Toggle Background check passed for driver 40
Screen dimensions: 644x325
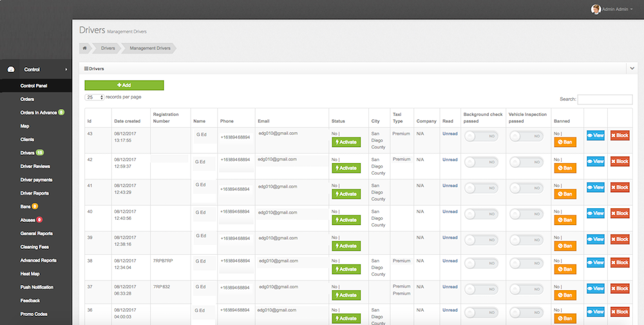[x=481, y=214]
